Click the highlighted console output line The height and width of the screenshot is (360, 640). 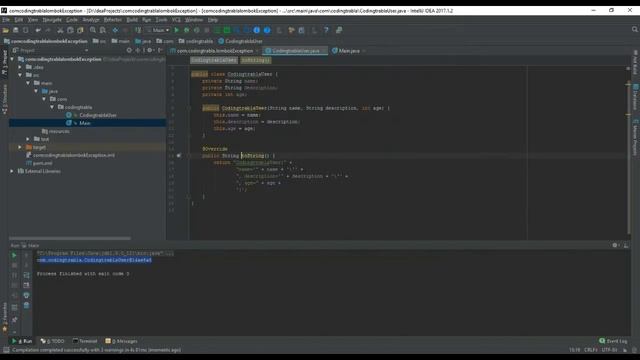coord(94,260)
